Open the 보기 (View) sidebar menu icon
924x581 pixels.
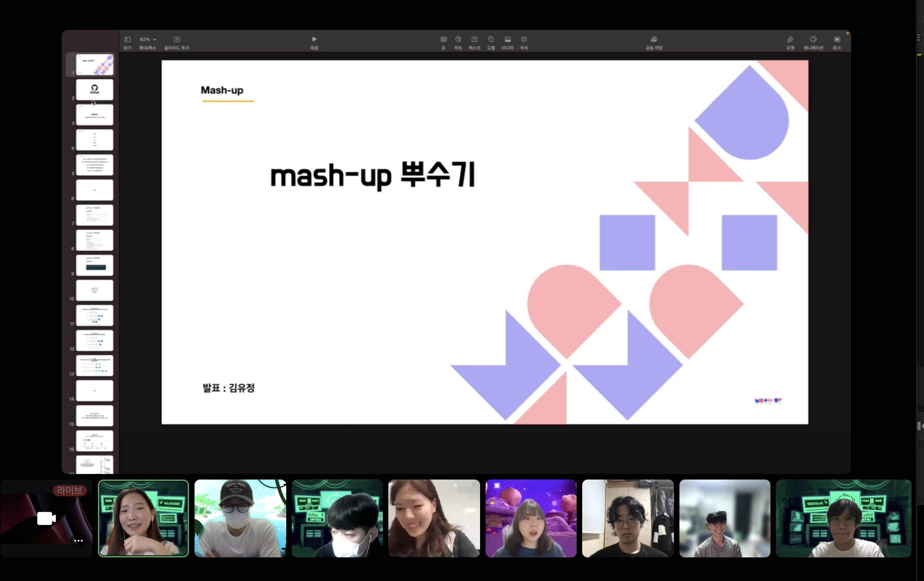tap(127, 40)
